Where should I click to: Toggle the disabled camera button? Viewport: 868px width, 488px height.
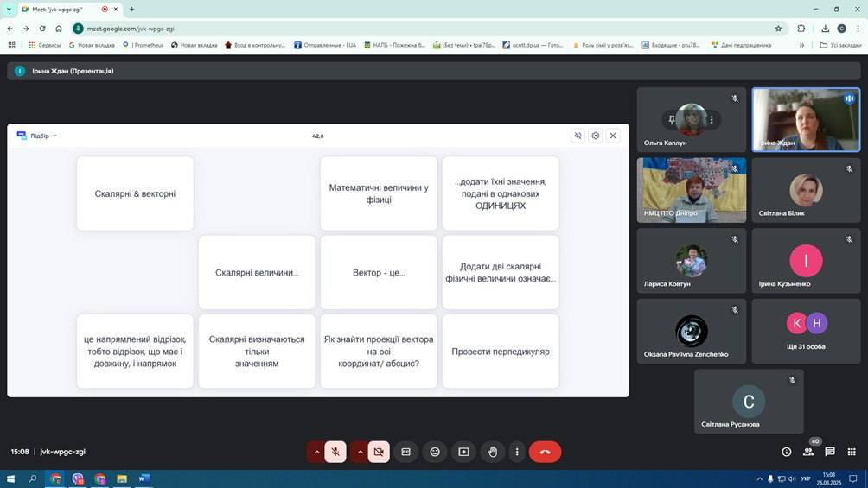click(379, 452)
